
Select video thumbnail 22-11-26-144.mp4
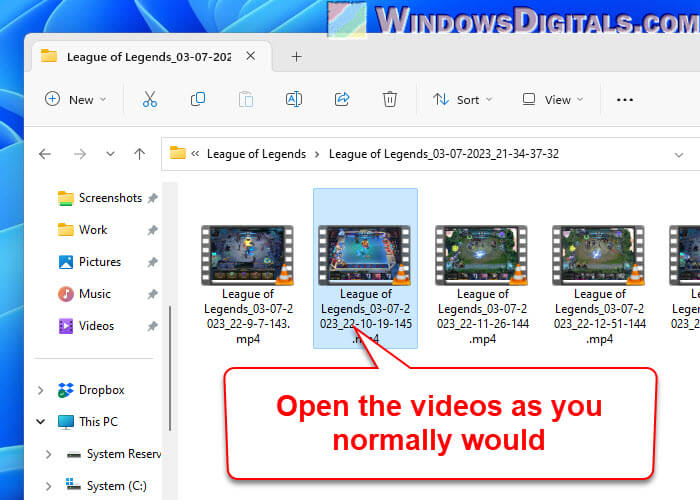click(482, 256)
